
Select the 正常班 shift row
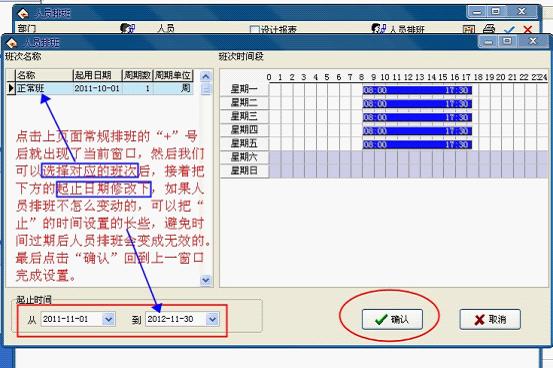[x=101, y=88]
